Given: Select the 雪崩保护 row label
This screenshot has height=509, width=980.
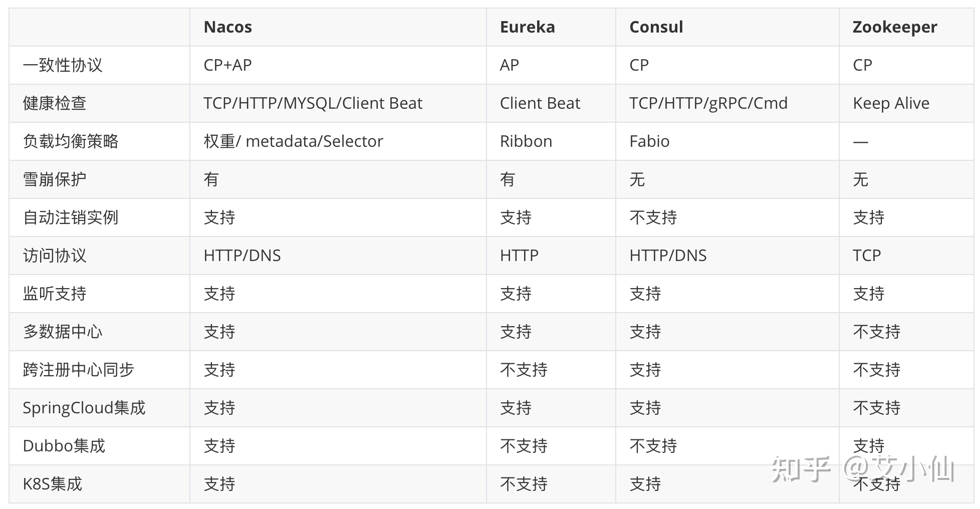Looking at the screenshot, I should [55, 179].
